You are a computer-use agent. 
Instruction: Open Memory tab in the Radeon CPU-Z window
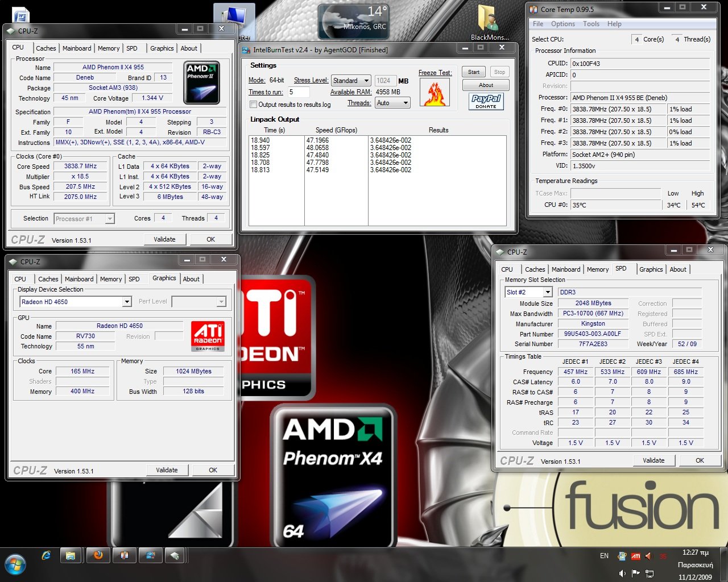click(x=111, y=279)
